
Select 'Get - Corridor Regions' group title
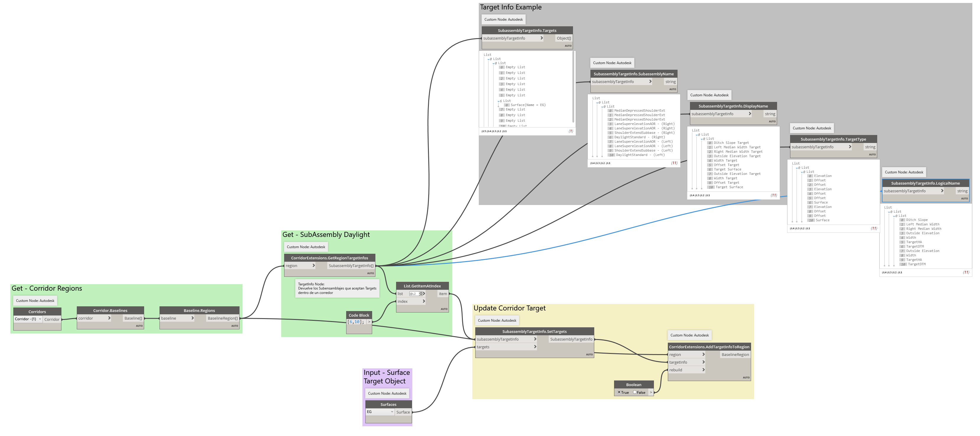click(x=47, y=288)
